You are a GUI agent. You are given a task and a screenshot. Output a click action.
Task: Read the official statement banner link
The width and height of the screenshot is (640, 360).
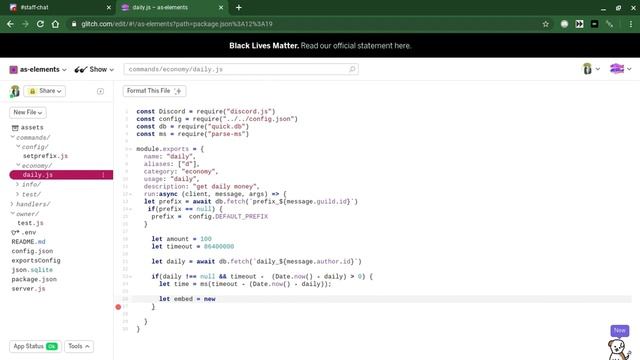[356, 46]
